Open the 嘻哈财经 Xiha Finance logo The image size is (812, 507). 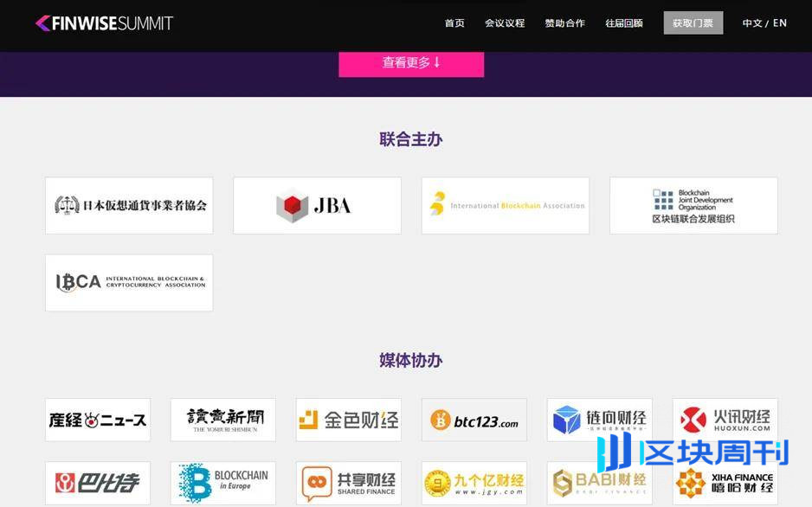pos(725,483)
